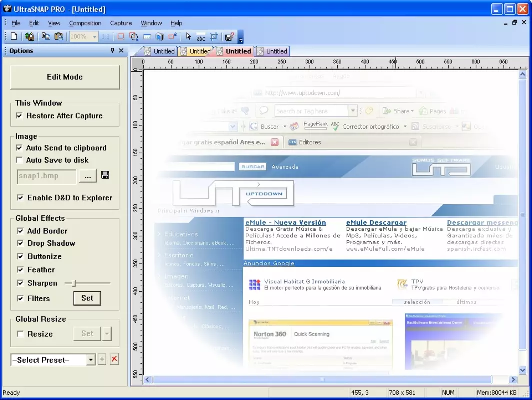Click the Paste clipboard icon

click(58, 36)
